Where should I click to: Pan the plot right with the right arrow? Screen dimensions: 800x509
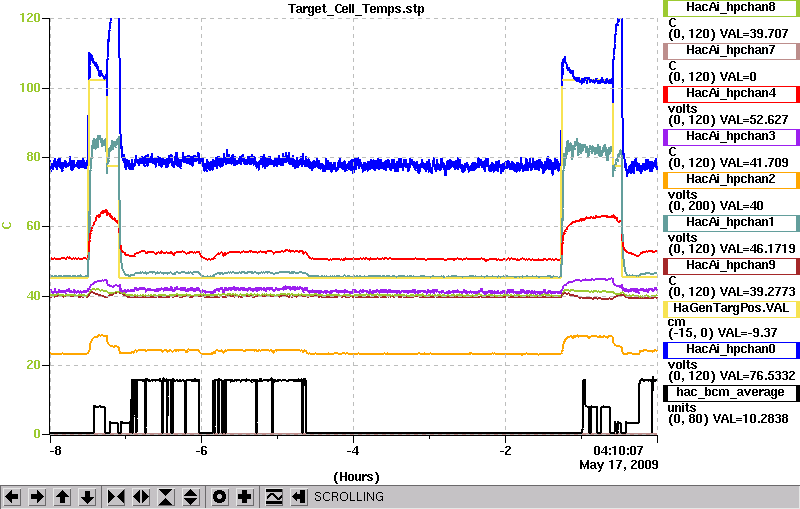(37, 497)
